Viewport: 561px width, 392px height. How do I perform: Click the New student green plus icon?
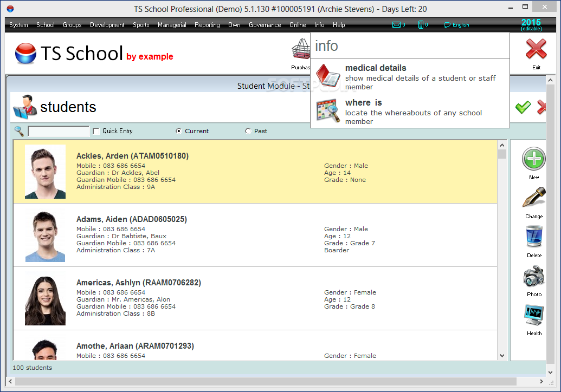pos(534,159)
